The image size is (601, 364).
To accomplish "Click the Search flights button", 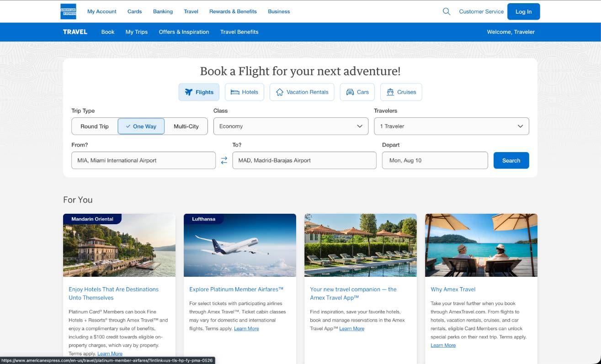I will pyautogui.click(x=511, y=160).
